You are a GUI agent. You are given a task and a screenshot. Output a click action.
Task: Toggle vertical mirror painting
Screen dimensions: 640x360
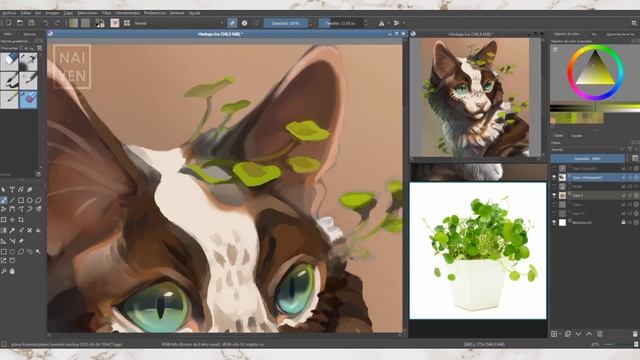[x=396, y=23]
